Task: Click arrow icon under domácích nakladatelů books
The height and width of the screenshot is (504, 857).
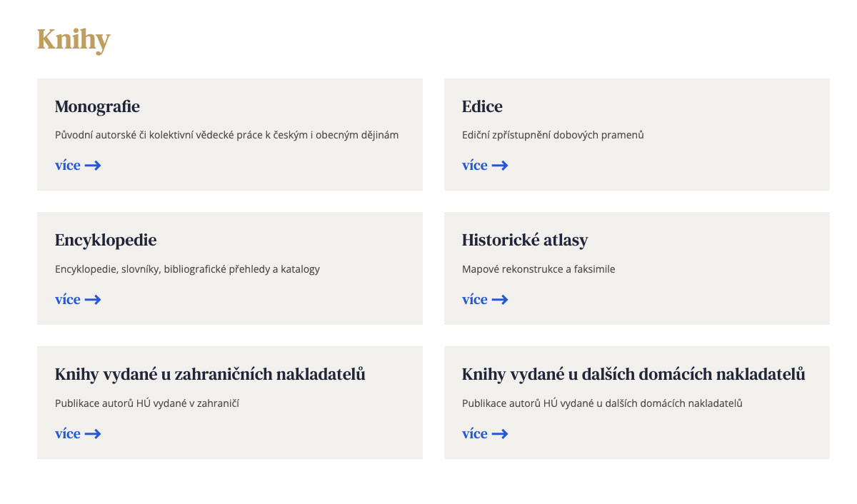Action: coord(500,434)
